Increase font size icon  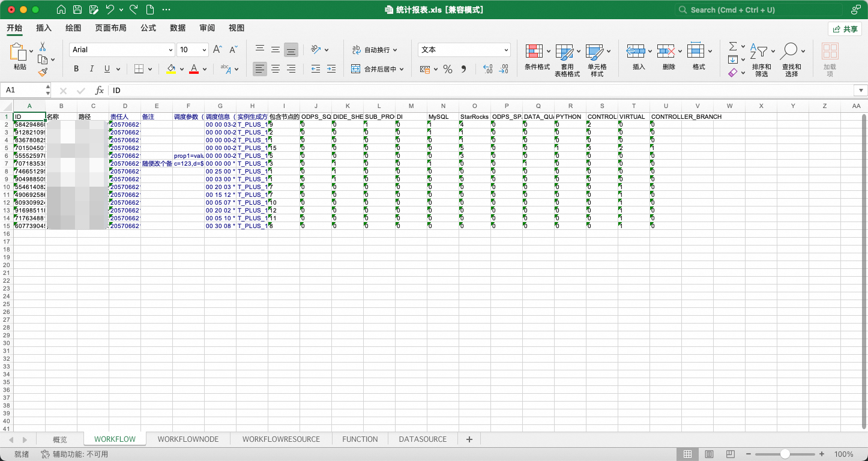218,50
